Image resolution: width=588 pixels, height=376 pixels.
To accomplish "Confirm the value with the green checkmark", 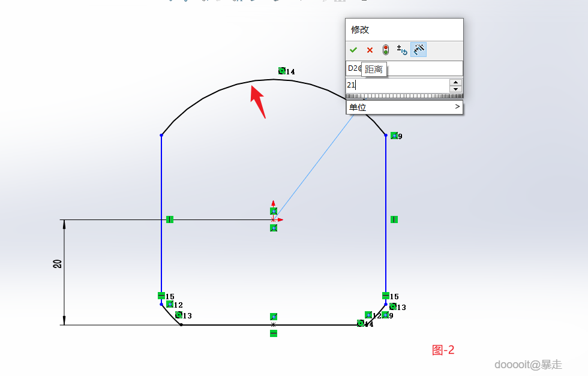I will pos(353,50).
